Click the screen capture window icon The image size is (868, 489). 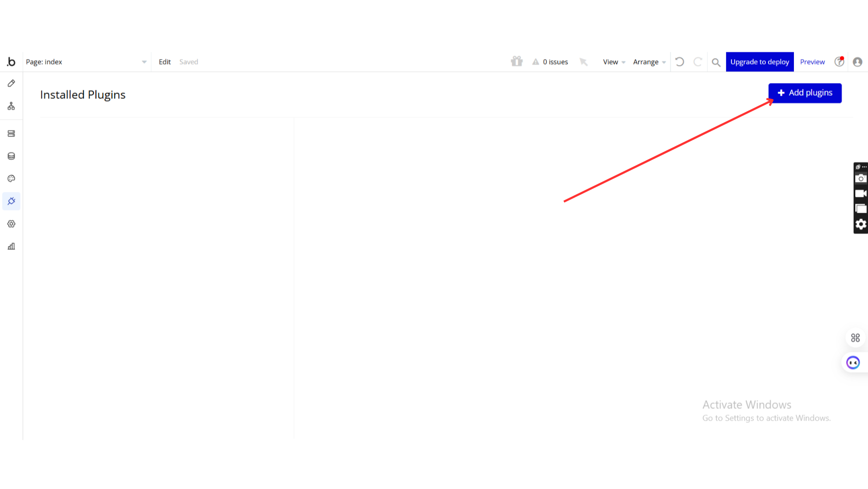[x=861, y=209]
